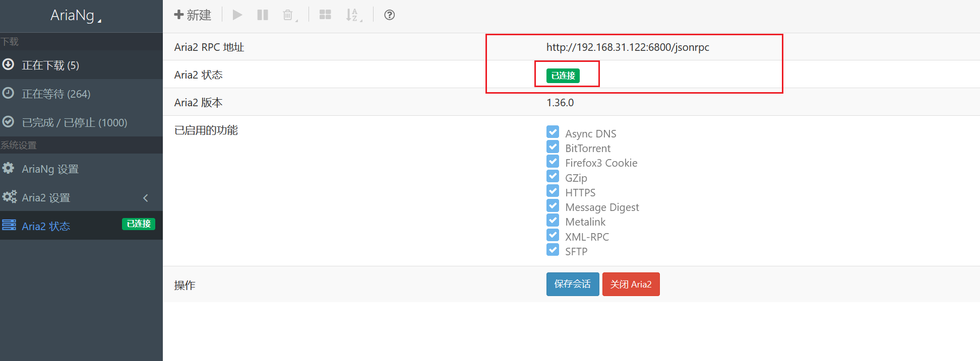The image size is (980, 361).
Task: Toggle the GZip checkbox
Action: 553,176
